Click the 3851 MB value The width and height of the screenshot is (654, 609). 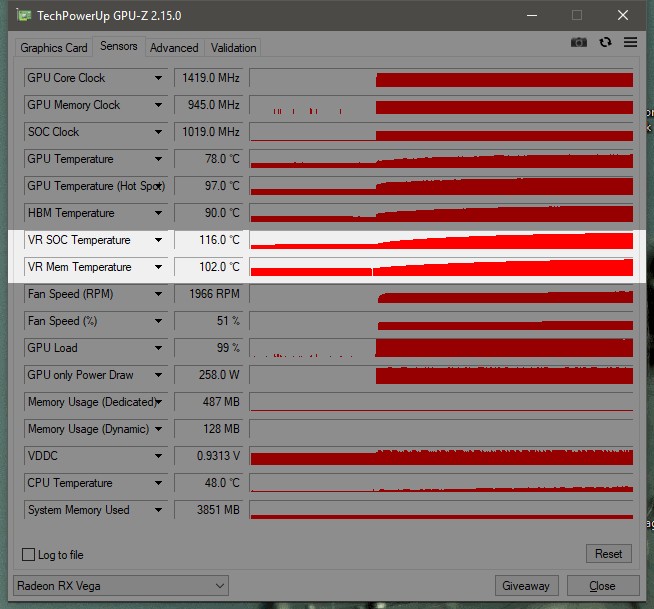pos(209,510)
